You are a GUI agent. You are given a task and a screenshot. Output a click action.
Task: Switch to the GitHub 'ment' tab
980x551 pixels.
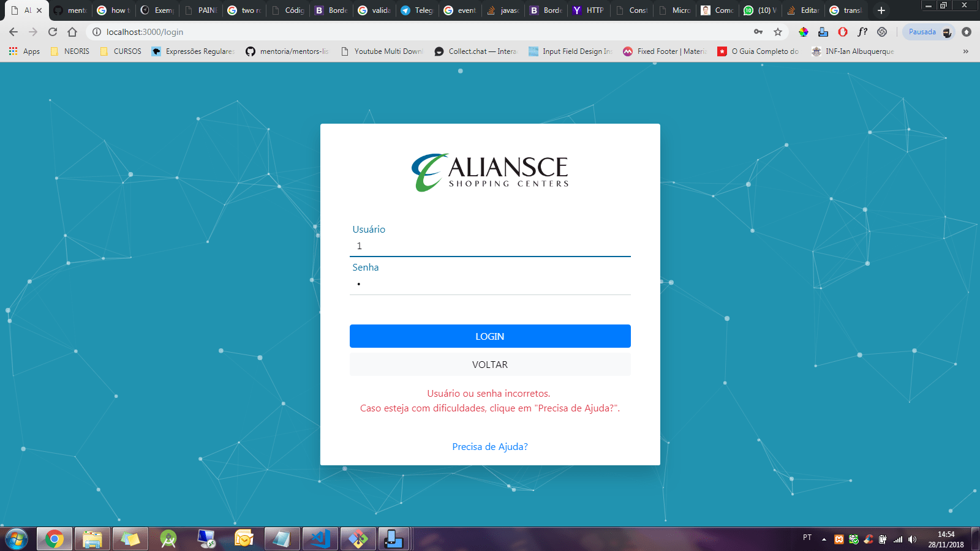tap(70, 10)
